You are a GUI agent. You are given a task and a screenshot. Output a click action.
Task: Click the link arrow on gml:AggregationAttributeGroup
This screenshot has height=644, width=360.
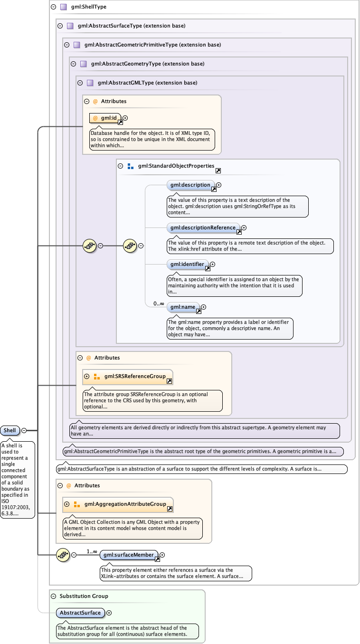click(170, 509)
